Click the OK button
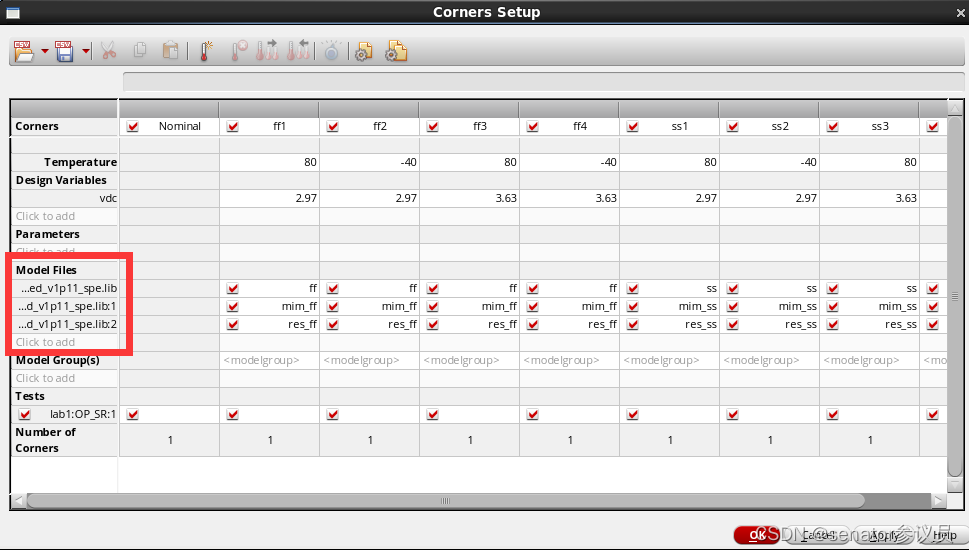Image resolution: width=969 pixels, height=554 pixels. click(758, 535)
